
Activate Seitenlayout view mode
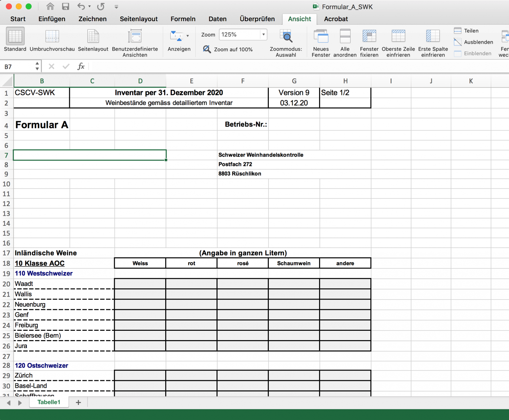93,39
